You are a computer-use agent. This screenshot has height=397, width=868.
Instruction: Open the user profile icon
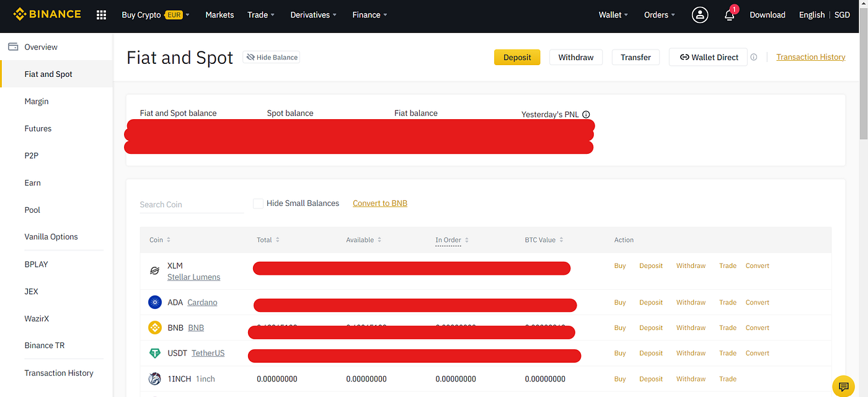coord(700,15)
